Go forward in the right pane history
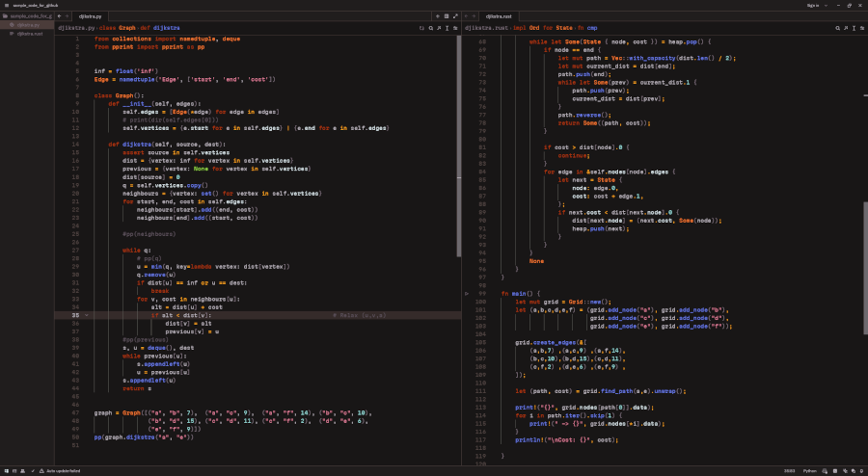The image size is (868, 476). tap(474, 16)
